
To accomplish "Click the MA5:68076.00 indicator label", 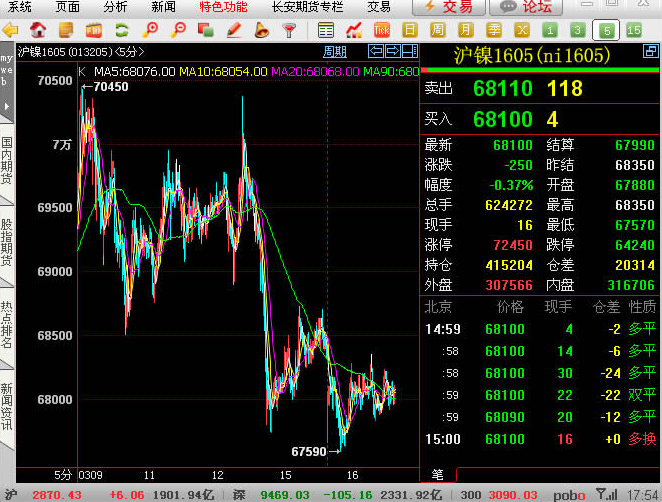I will tap(134, 72).
